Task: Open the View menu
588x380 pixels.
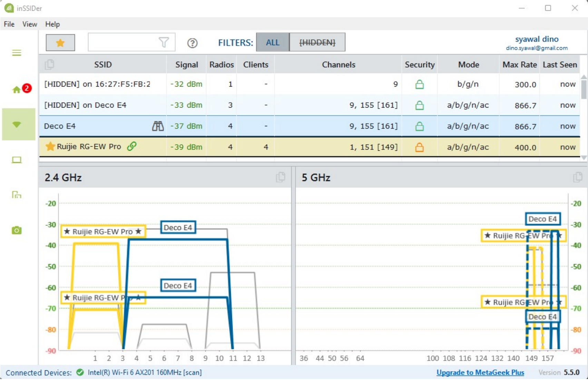Action: [x=30, y=24]
